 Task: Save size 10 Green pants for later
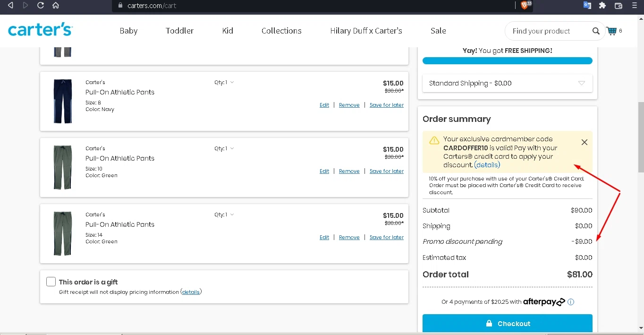coord(386,171)
